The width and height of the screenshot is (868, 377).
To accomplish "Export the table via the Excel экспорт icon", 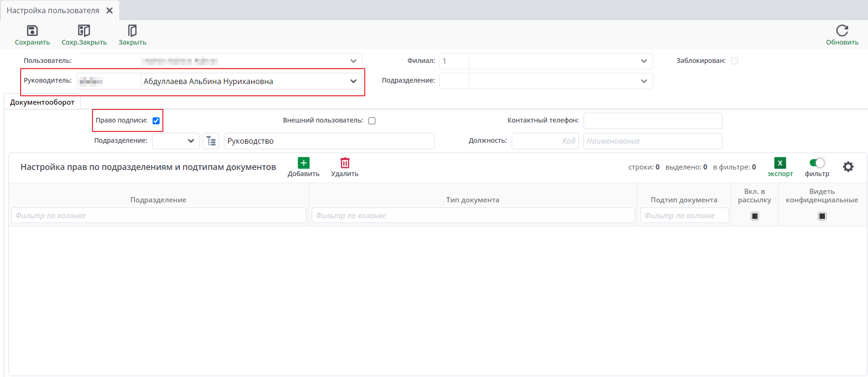I will point(780,163).
